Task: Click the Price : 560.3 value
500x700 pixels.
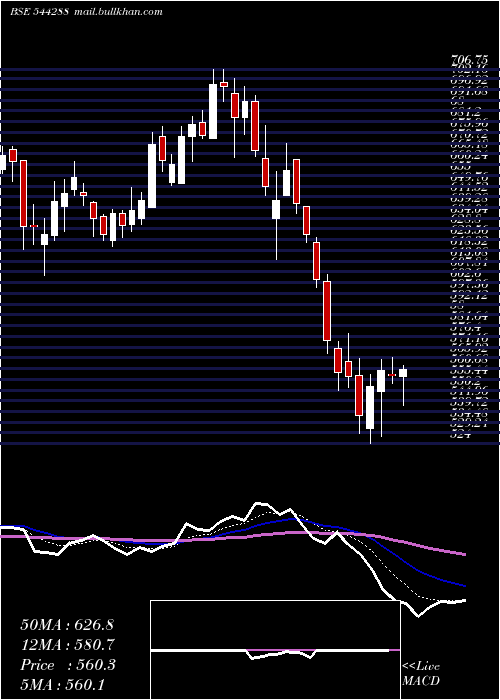Action: 68,665
